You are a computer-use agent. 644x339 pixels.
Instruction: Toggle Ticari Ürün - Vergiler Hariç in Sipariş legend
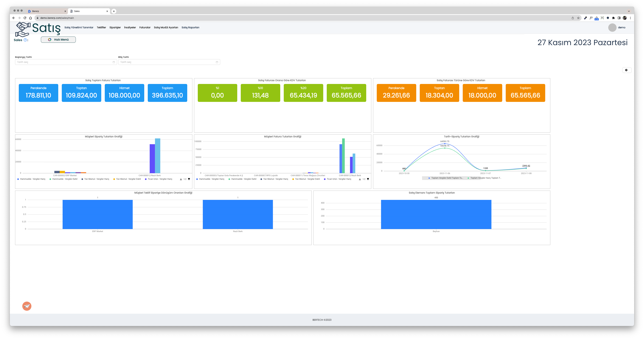coord(159,179)
